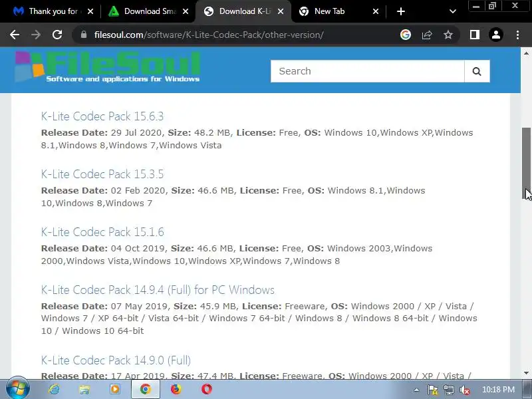Open the clock showing 10:18 PM
Viewport: 532px width, 399px height.
[498, 390]
